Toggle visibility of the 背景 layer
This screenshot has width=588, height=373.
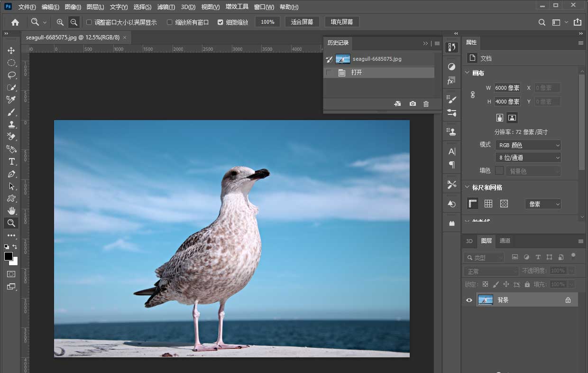469,300
